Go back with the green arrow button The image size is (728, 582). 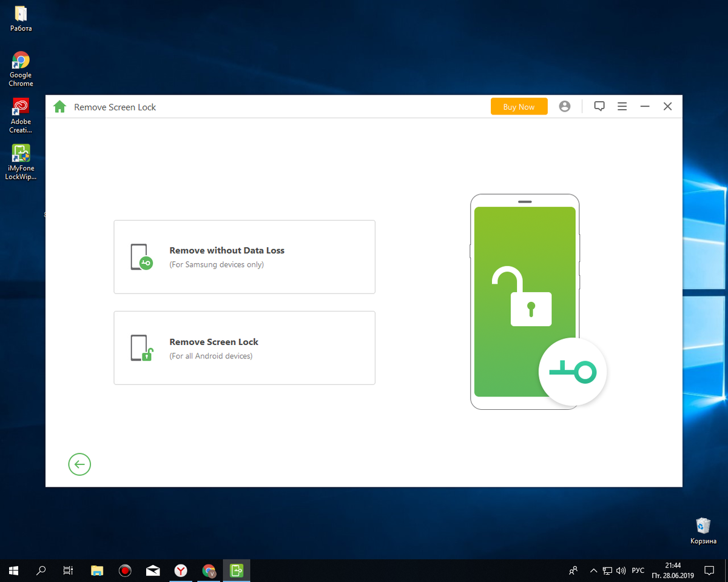(x=79, y=464)
